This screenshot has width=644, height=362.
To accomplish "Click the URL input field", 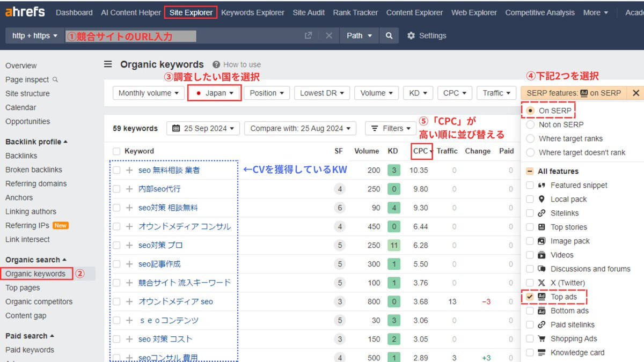I will pos(183,35).
